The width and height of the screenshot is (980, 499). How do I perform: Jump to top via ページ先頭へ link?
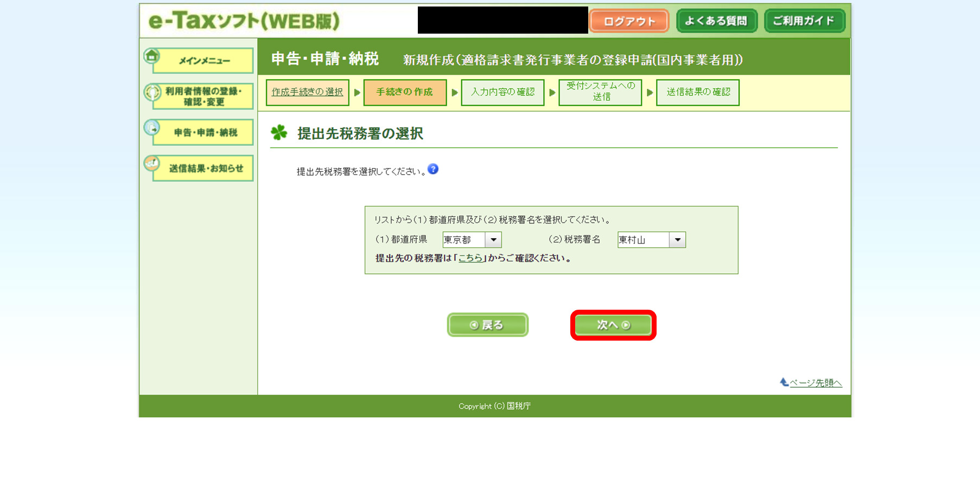pos(815,383)
